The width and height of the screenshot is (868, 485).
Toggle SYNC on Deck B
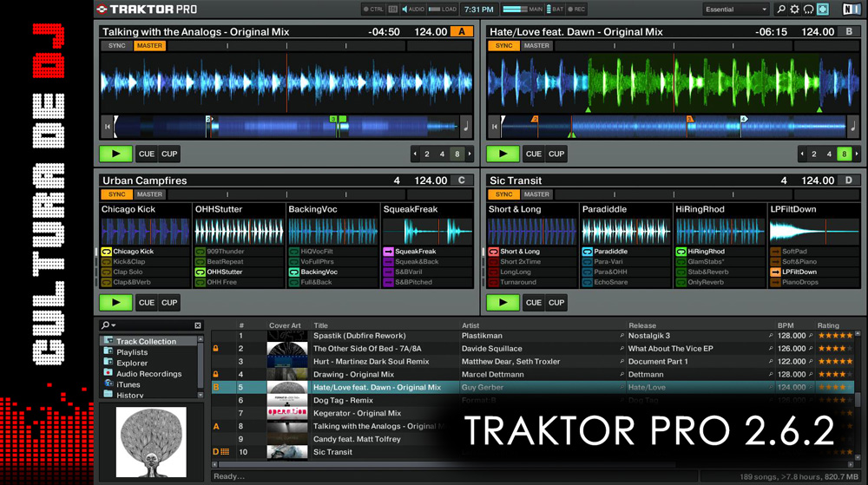pyautogui.click(x=503, y=46)
